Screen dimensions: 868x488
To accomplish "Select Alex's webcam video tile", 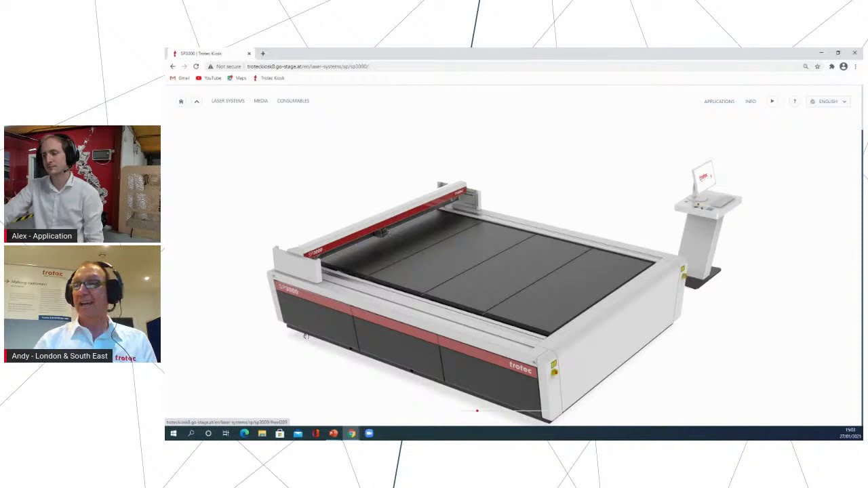I will [x=82, y=184].
